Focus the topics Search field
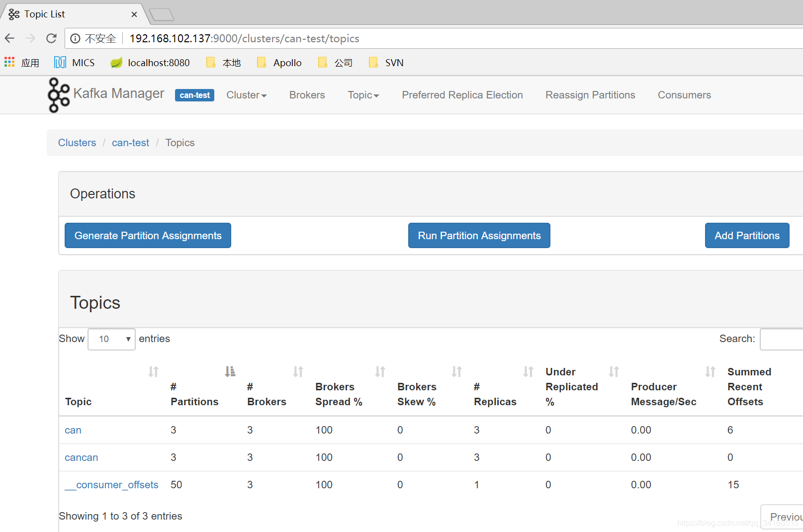Viewport: 803px width, 532px height. [782, 339]
